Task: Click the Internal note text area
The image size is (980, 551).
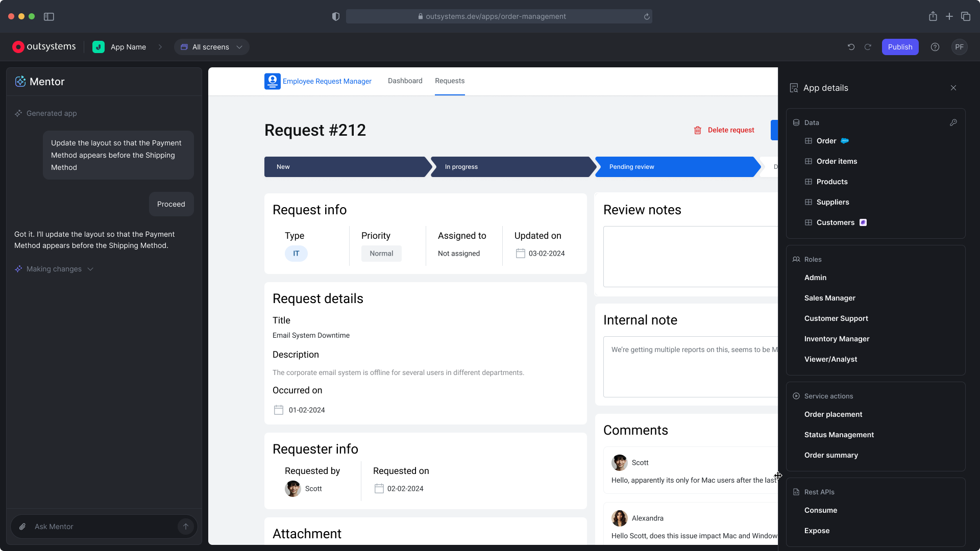Action: tap(691, 367)
